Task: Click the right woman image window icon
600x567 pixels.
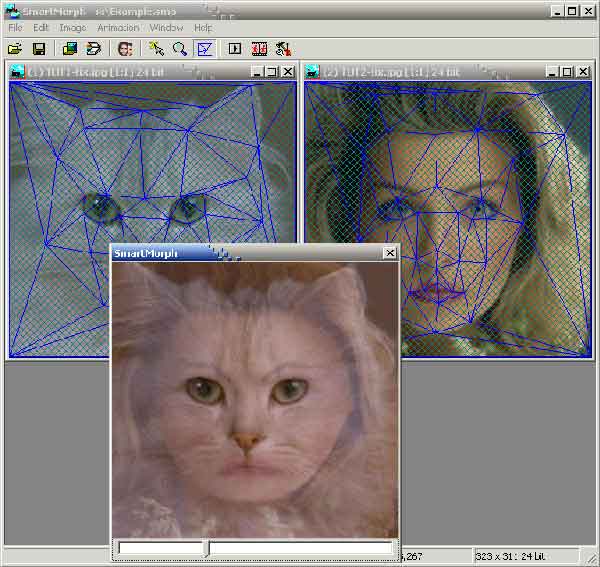Action: 312,72
